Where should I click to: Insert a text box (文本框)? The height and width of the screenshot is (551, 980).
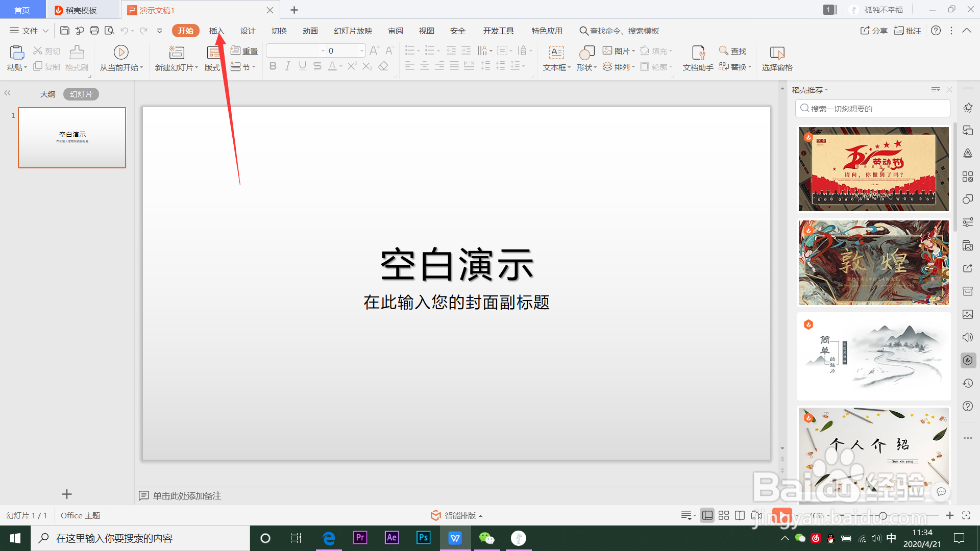point(556,53)
